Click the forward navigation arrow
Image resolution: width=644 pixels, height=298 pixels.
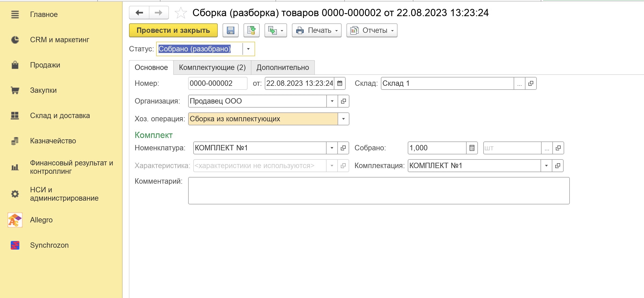point(159,13)
